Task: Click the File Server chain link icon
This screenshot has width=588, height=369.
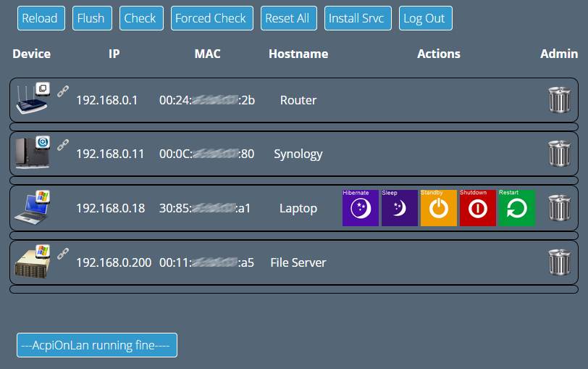Action: tap(63, 254)
